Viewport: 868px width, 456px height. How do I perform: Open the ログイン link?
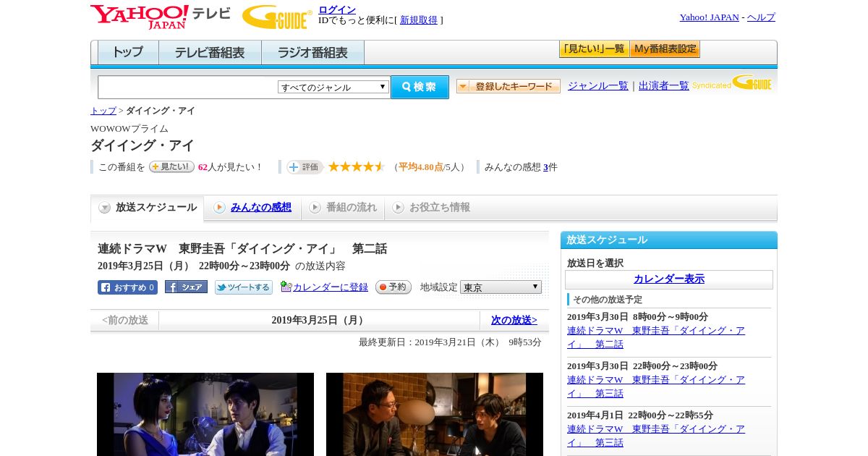tap(337, 9)
